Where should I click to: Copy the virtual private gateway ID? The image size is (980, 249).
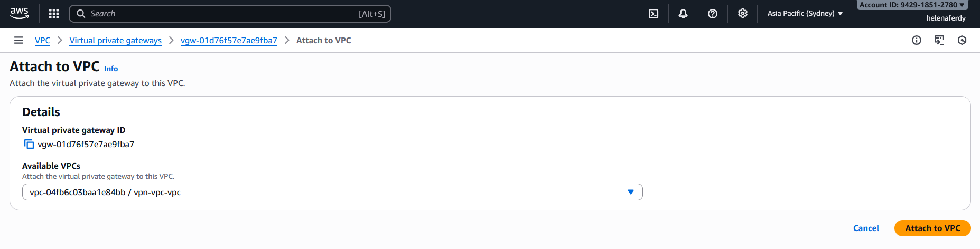point(29,145)
